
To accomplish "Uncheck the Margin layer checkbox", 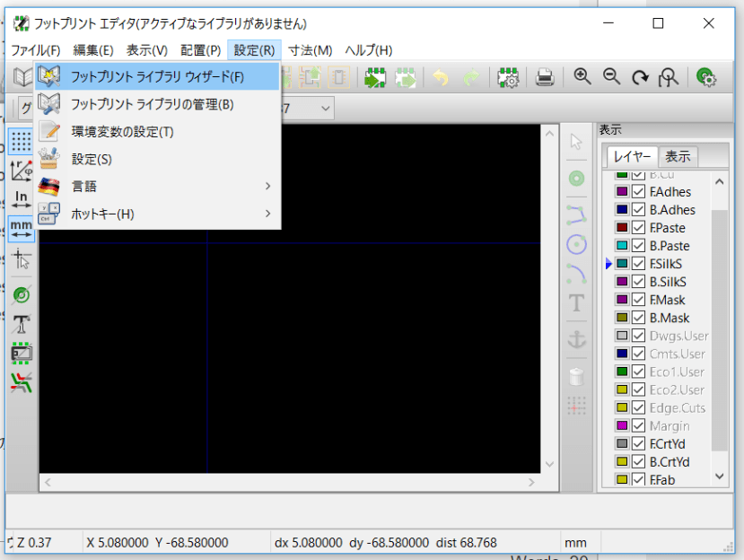I will 638,425.
